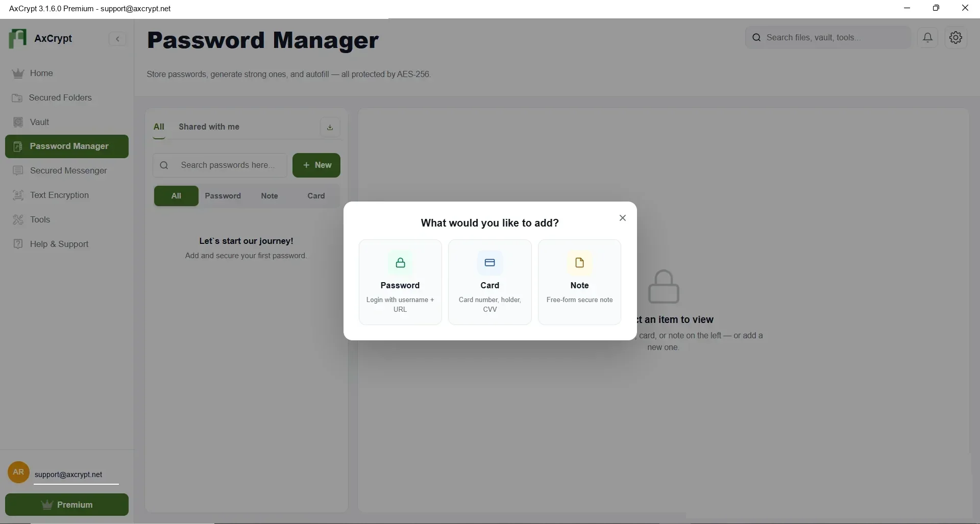Select the All filter pill
Screen dimensions: 980x524
[176, 196]
